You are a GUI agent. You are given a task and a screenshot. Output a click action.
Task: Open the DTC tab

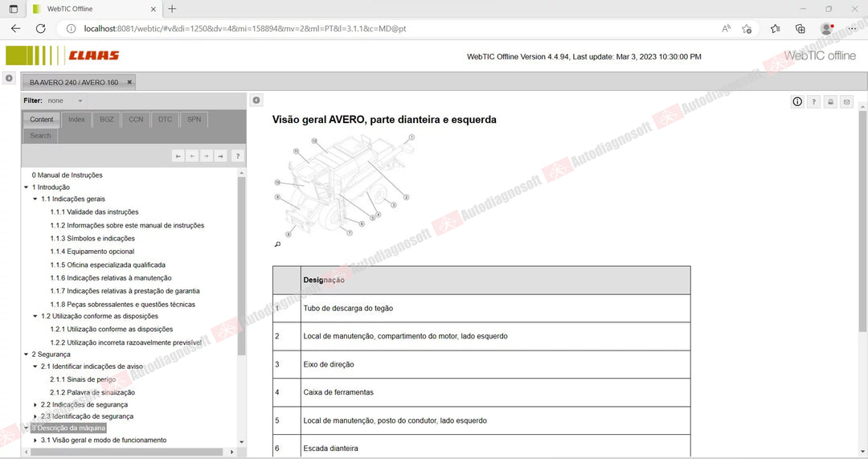point(165,119)
